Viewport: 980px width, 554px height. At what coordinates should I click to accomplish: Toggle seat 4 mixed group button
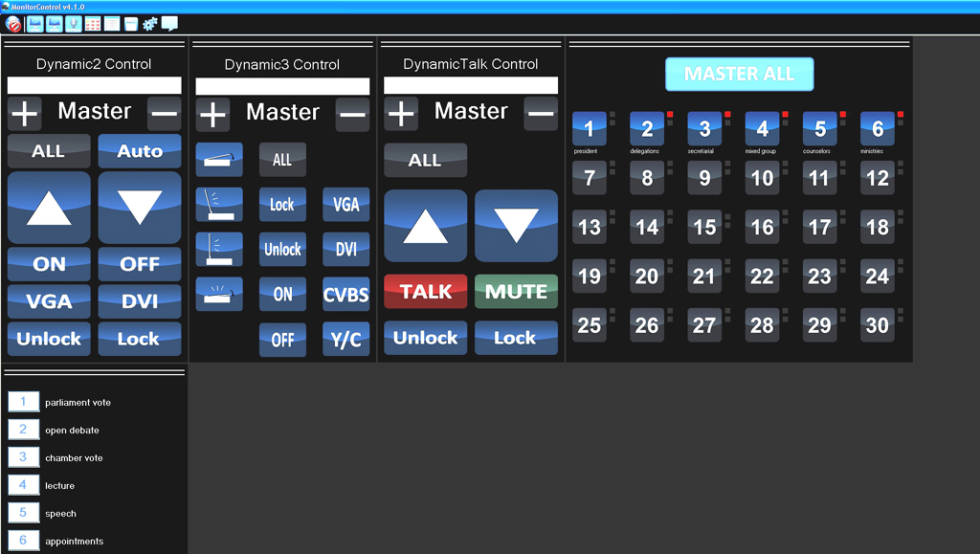[762, 128]
